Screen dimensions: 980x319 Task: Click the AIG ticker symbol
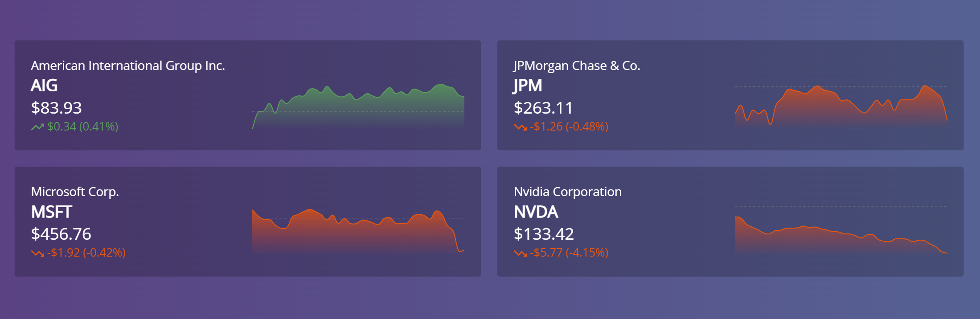click(44, 86)
